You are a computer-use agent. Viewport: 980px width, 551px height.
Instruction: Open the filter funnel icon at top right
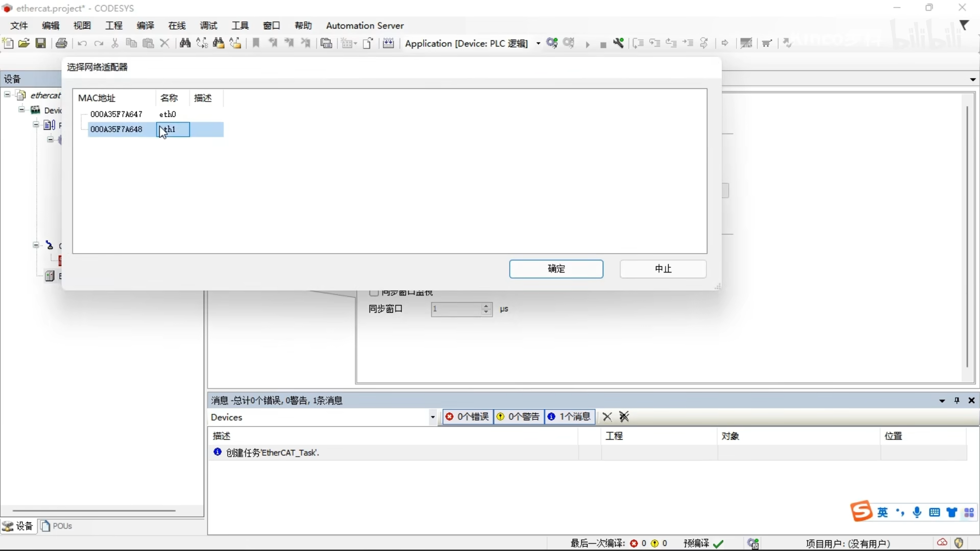tap(964, 25)
